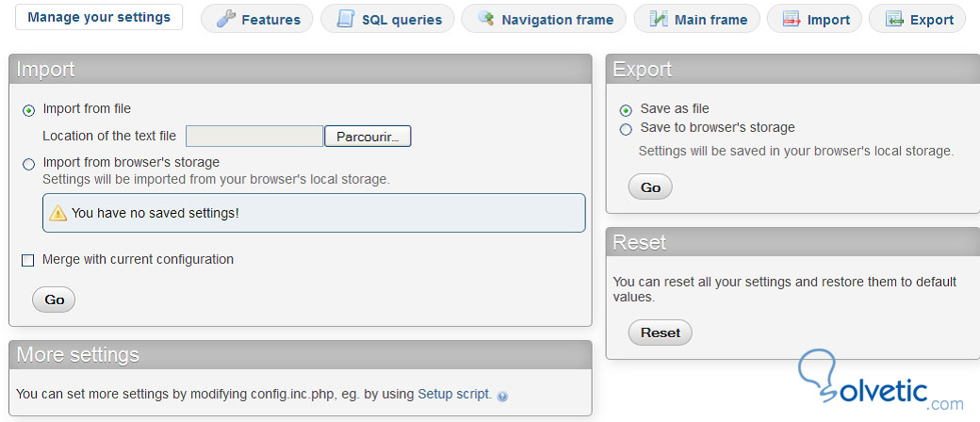Click the Navigation frame tab icon
This screenshot has height=422, width=980.
point(485,19)
